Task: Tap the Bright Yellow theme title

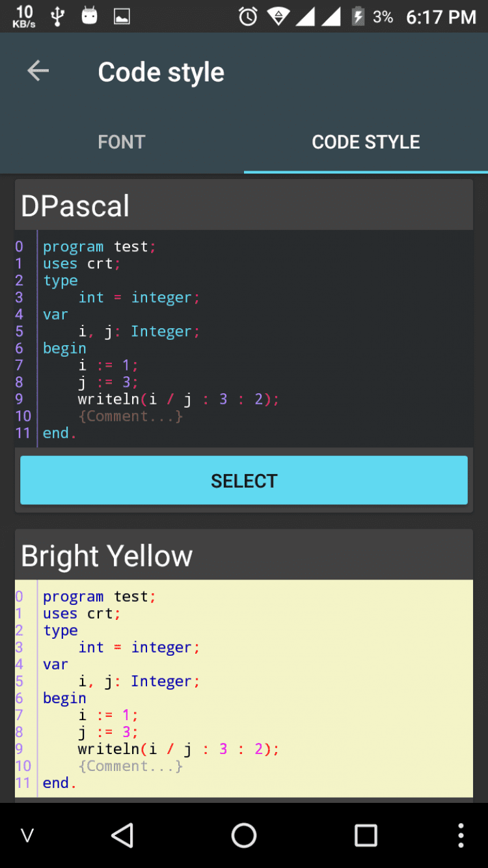Action: point(107,556)
